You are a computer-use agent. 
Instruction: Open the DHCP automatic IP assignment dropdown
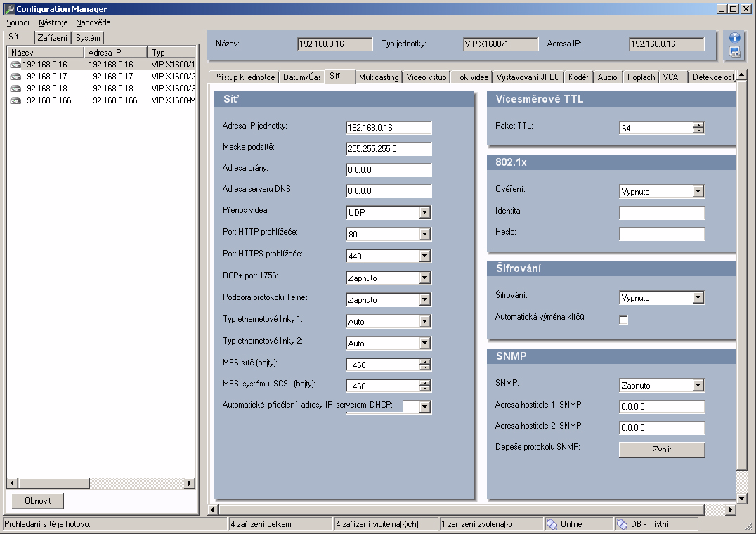tap(424, 407)
